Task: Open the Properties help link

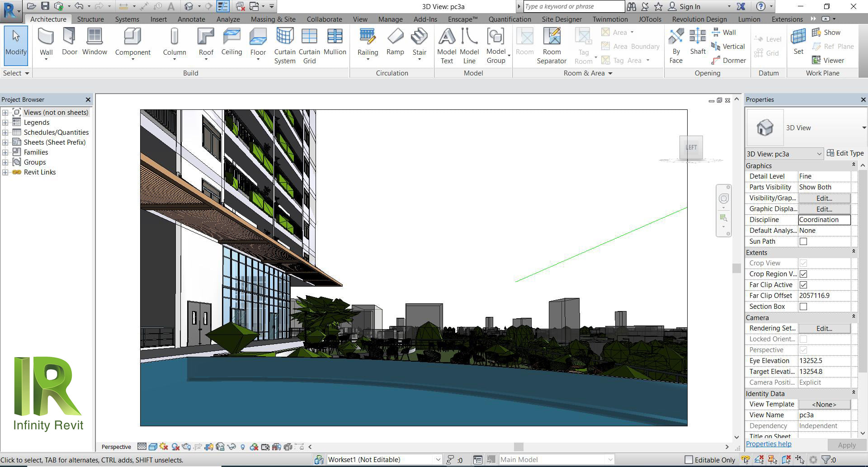Action: click(x=769, y=444)
